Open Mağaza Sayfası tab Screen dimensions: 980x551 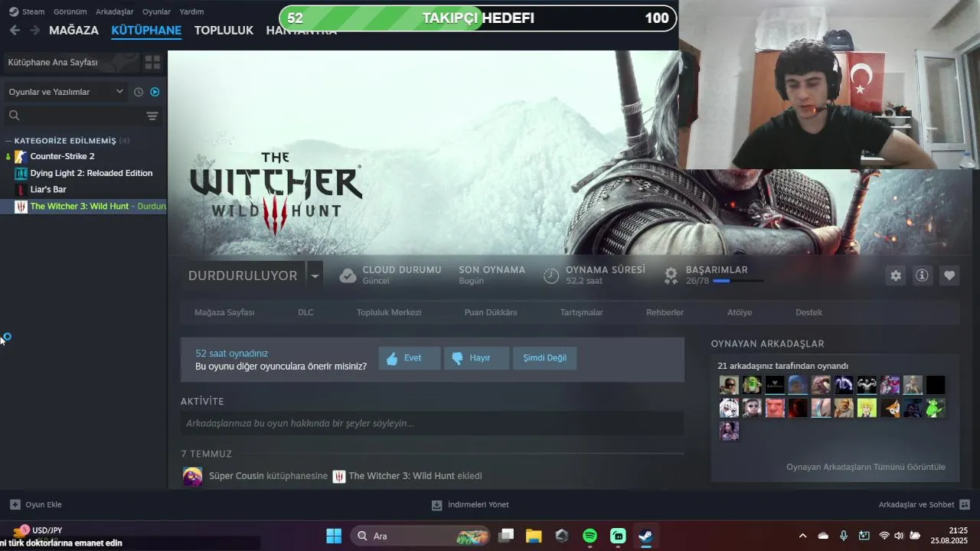tap(224, 312)
